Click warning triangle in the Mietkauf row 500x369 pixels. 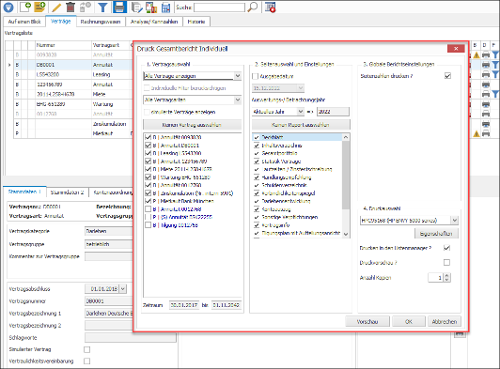click(x=476, y=134)
